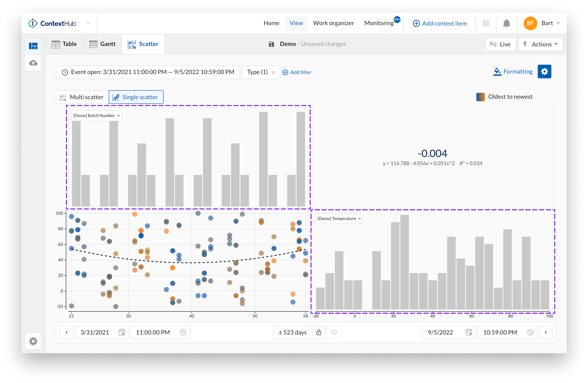Switch to the Gantt tab
Screen dimensions: 588x383
click(x=102, y=44)
